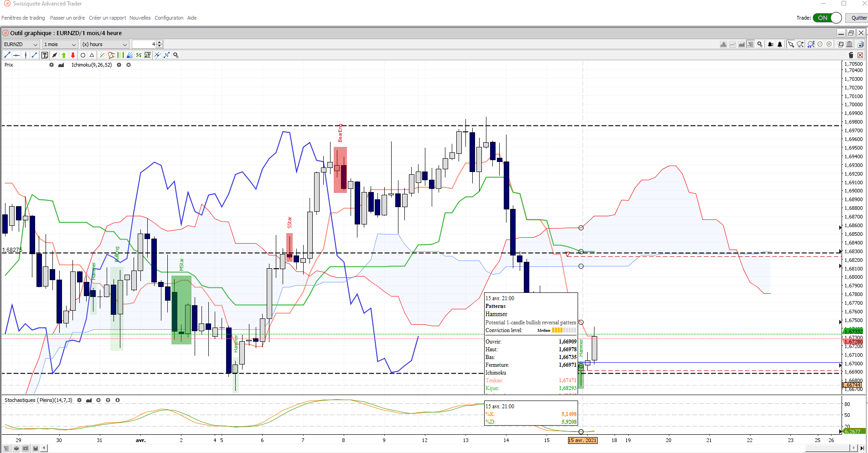Click the 1,68275 horizontal line price label

[x=12, y=250]
